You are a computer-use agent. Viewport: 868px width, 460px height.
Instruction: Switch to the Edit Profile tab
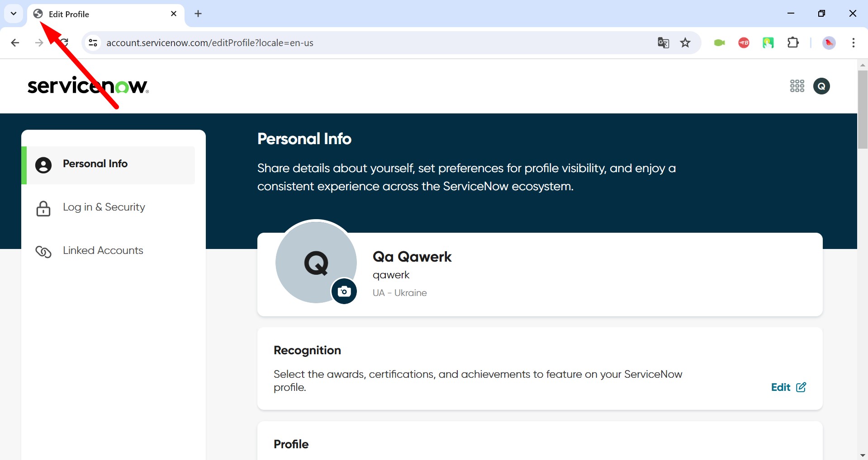[106, 14]
